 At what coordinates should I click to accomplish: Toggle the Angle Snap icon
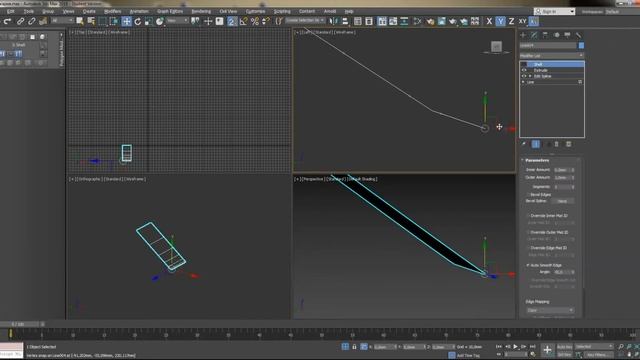pos(244,21)
